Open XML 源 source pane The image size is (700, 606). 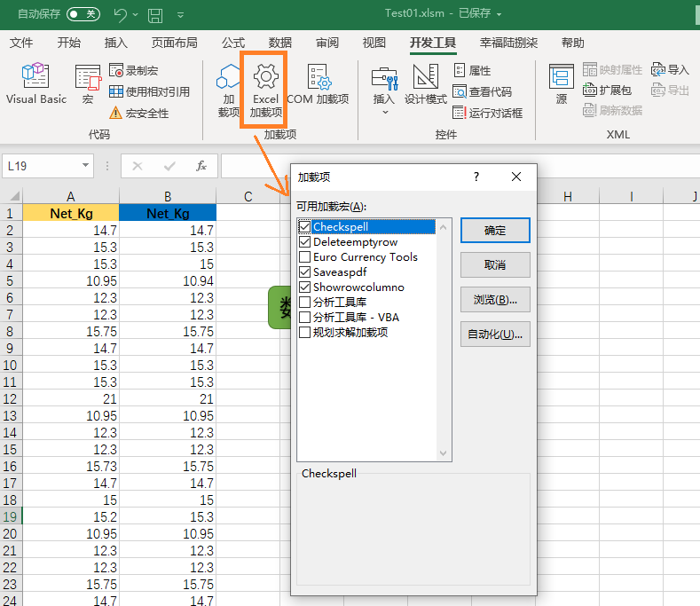tap(562, 84)
